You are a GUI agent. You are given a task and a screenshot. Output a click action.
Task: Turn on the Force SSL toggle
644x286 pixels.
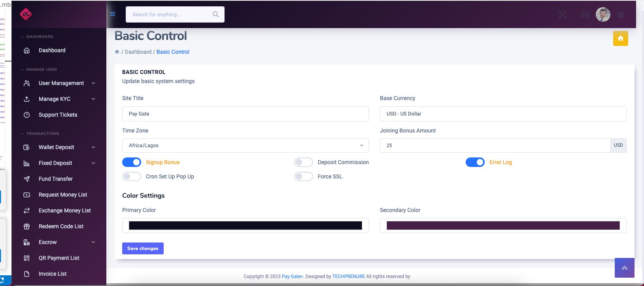click(x=304, y=176)
